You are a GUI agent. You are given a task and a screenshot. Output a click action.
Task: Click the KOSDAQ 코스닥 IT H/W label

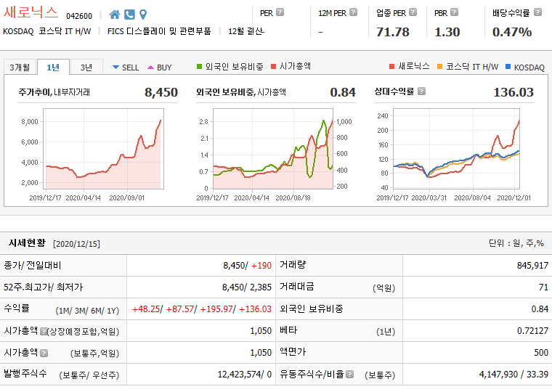pyautogui.click(x=46, y=31)
